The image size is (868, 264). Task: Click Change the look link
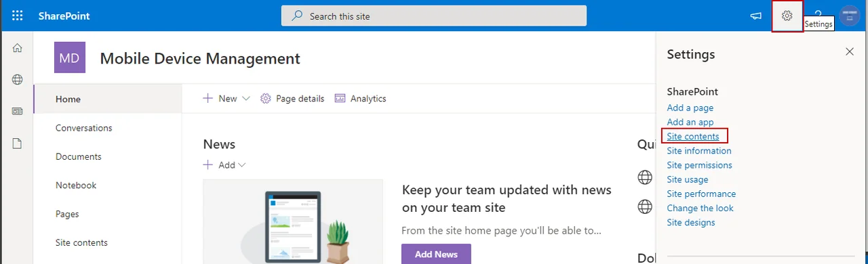(x=700, y=208)
